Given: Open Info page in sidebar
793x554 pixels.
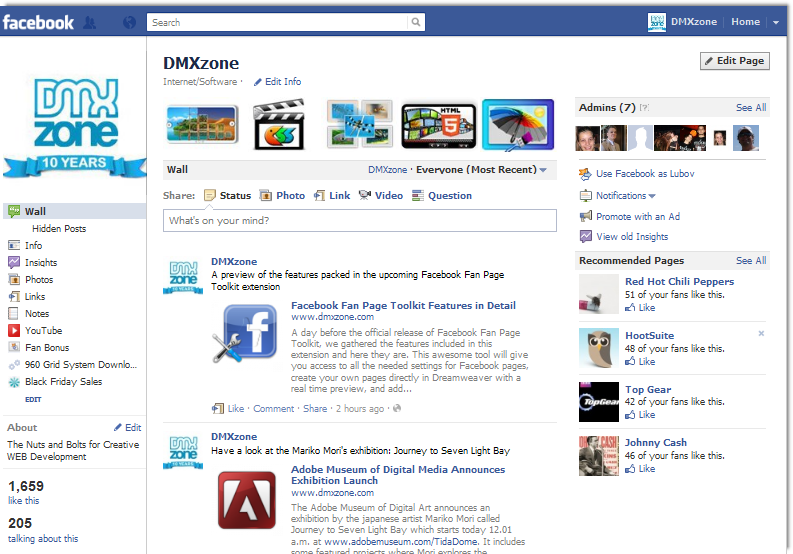Looking at the screenshot, I should 25,245.
